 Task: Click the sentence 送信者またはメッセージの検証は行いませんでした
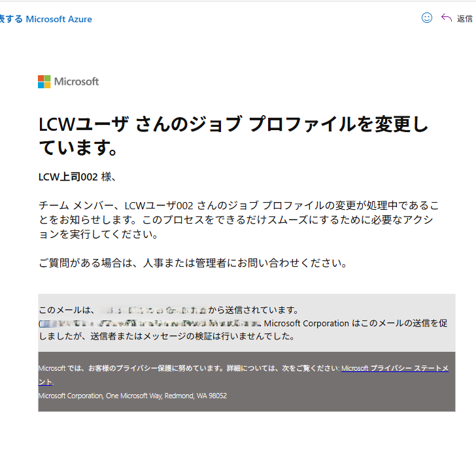[192, 336]
